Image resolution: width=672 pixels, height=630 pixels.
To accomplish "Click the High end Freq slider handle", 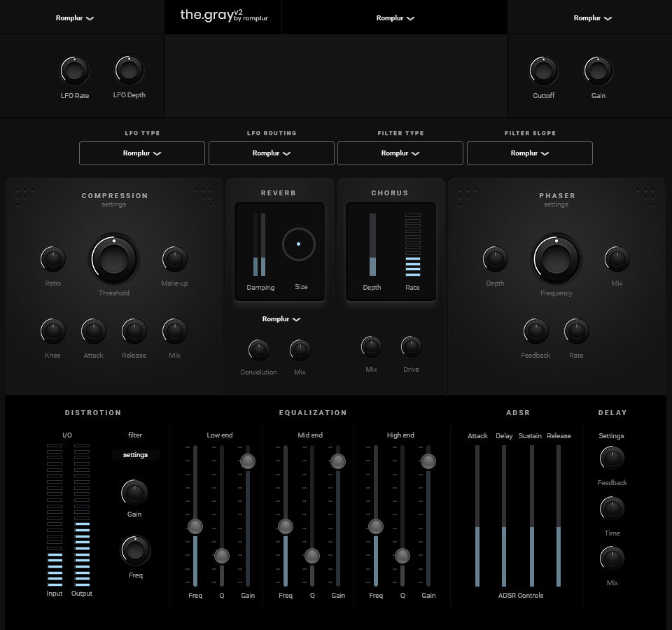I will pos(376,526).
